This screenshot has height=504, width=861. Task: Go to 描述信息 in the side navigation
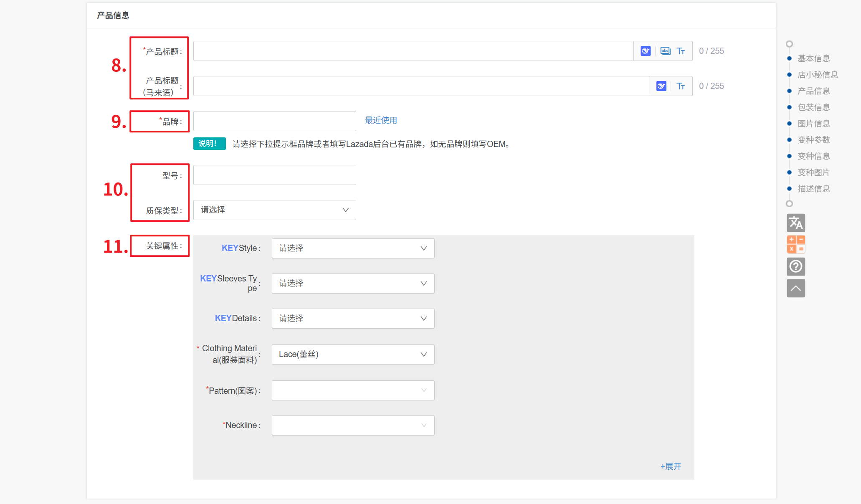click(813, 189)
